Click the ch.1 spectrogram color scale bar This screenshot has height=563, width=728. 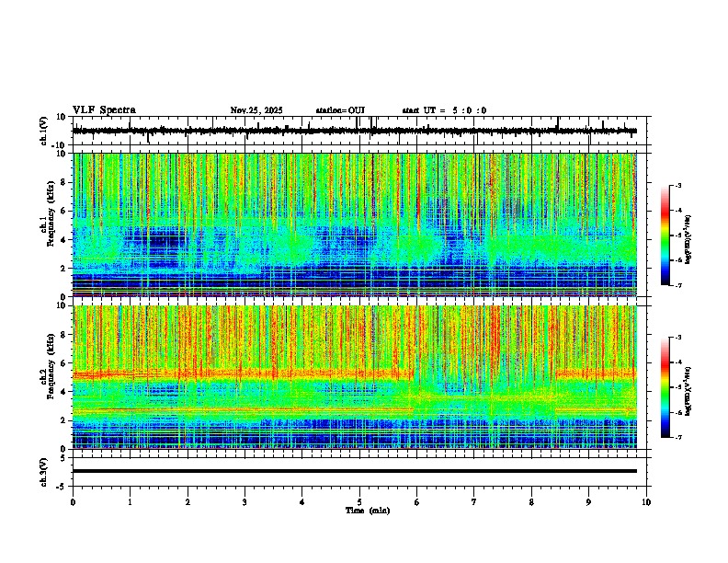(x=665, y=236)
